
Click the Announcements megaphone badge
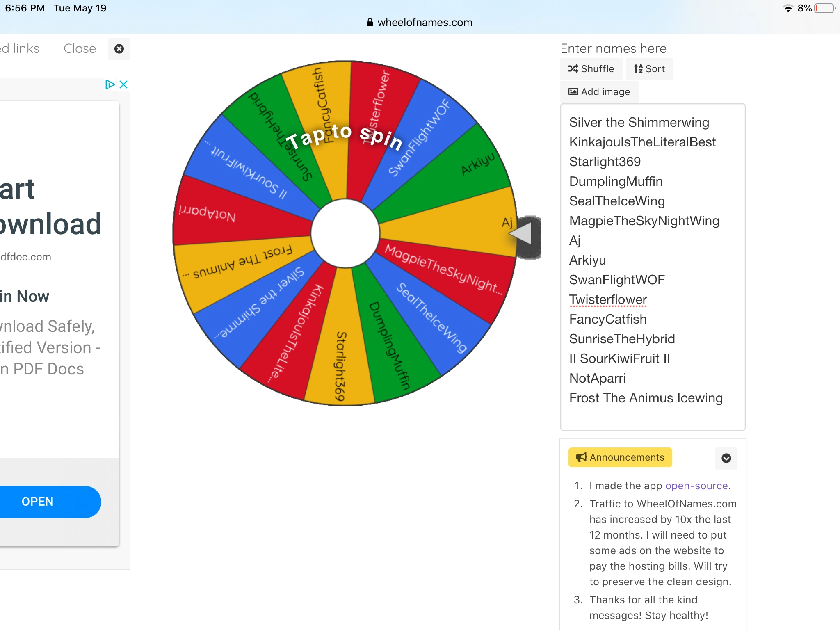point(620,457)
